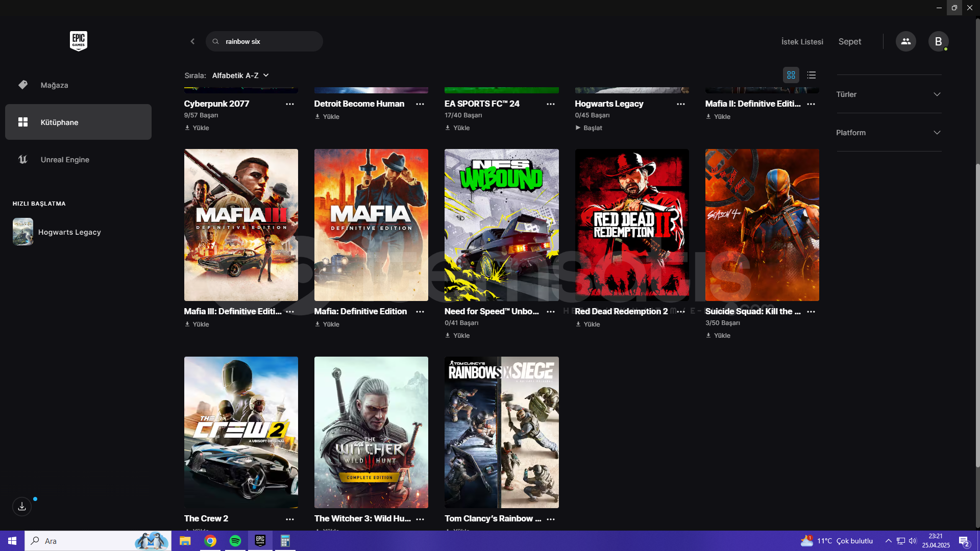Open Mafia III options menu
This screenshot has height=551, width=980.
pyautogui.click(x=290, y=312)
